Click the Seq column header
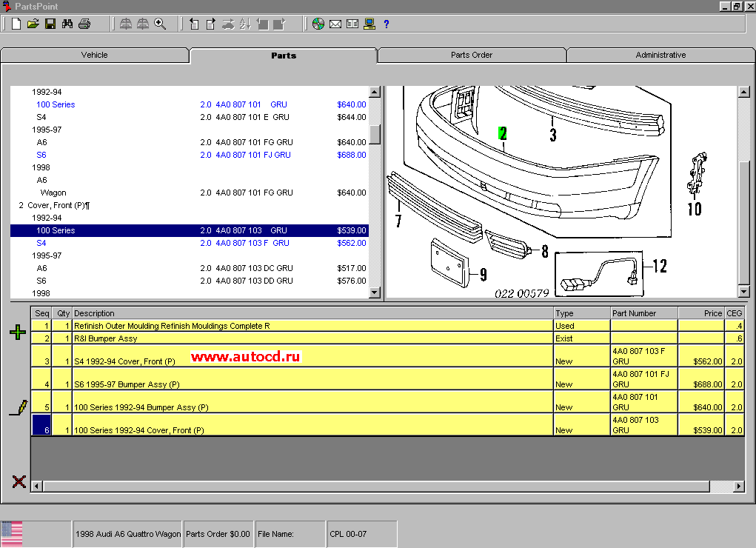The image size is (756, 548). pos(41,313)
